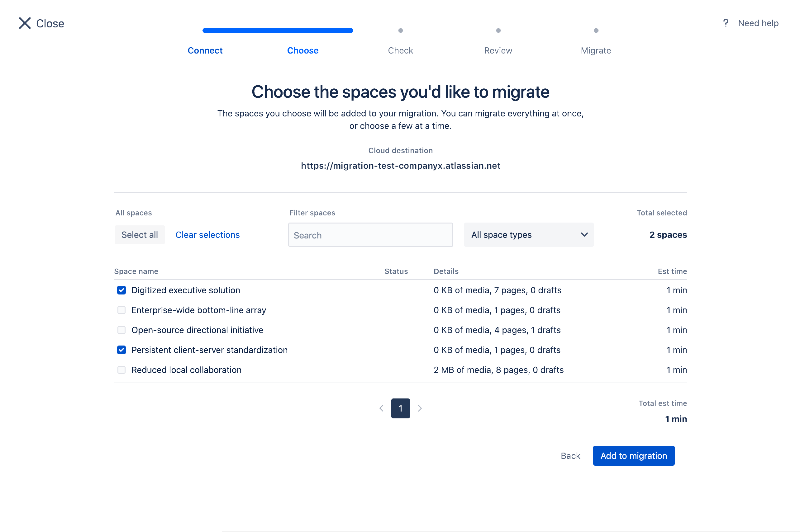Screen dimensions: 800x532
Task: Click Open-source directional initiative name
Action: click(197, 330)
